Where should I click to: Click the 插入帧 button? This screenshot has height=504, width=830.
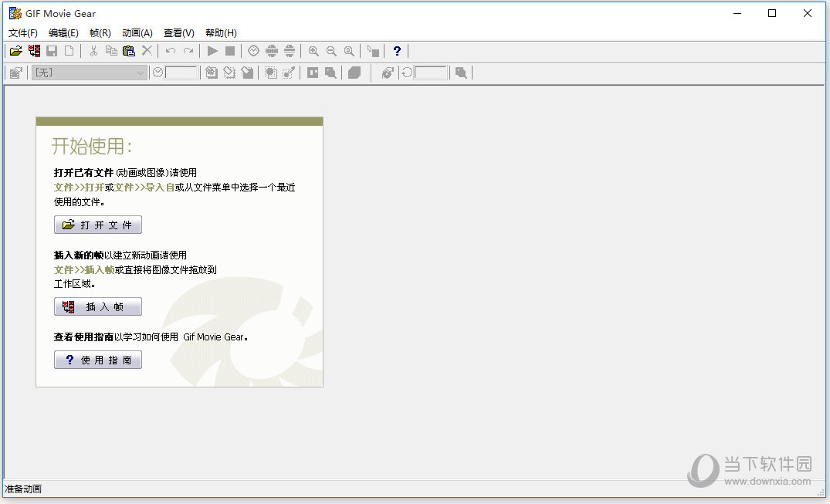pos(98,306)
